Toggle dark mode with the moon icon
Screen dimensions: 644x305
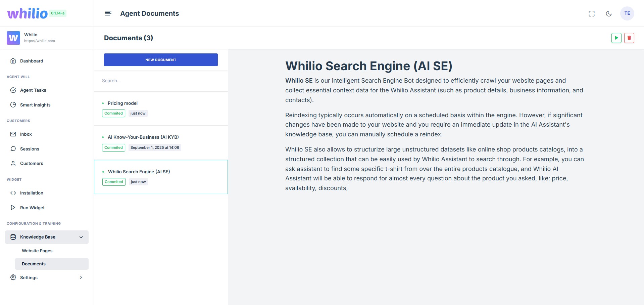pyautogui.click(x=608, y=13)
